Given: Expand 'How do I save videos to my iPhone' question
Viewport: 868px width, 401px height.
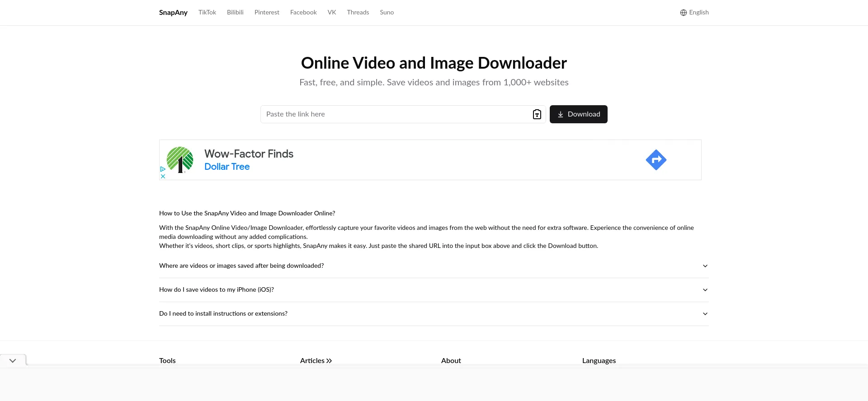Looking at the screenshot, I should point(434,290).
